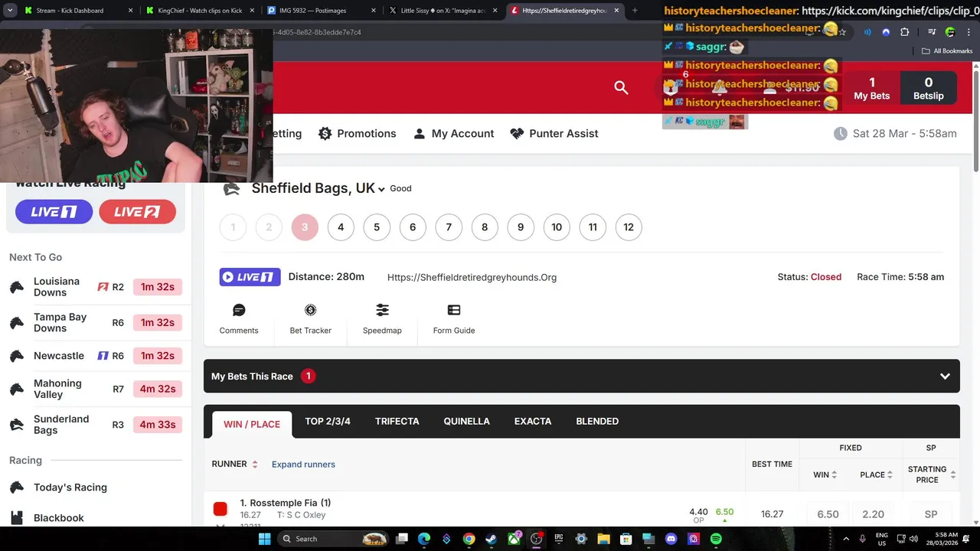Watch the red LIVE 2 sidebar stream
The height and width of the screenshot is (551, 980).
[x=137, y=212]
